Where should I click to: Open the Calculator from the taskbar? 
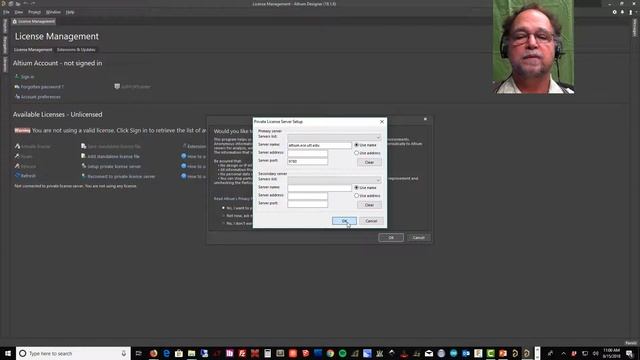pos(267,353)
